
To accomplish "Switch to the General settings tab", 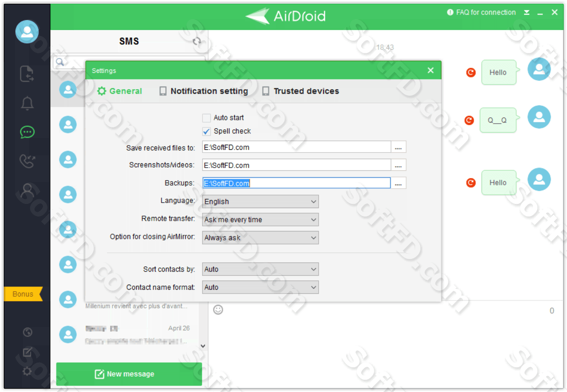I will click(x=119, y=91).
